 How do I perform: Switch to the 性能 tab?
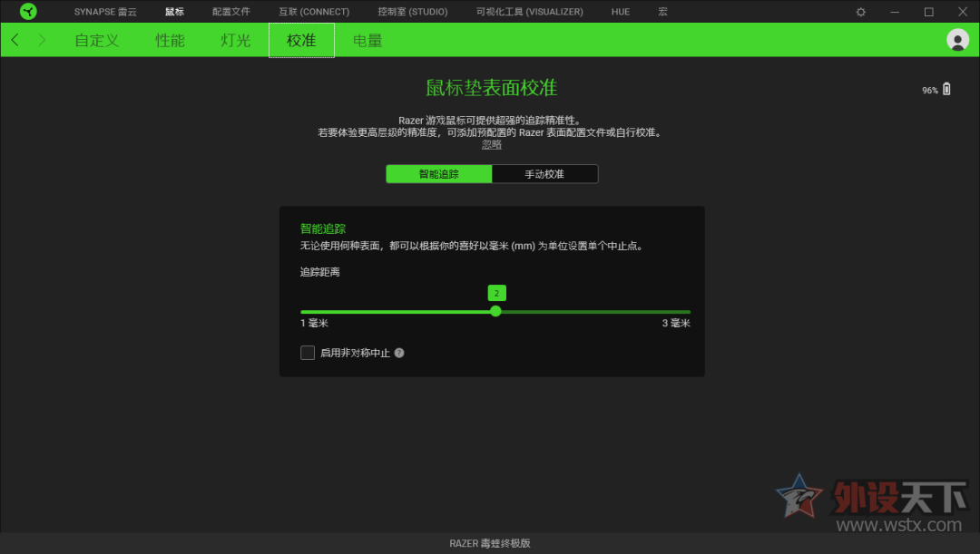170,40
